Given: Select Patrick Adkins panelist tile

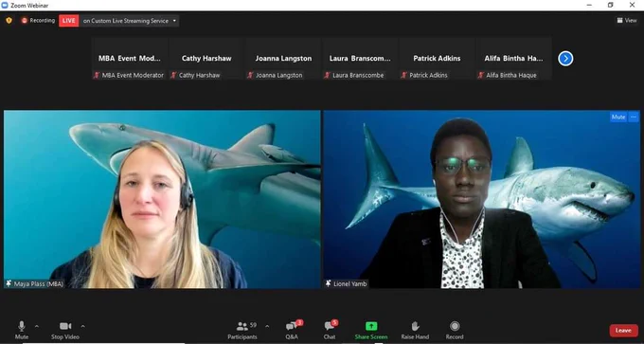Looking at the screenshot, I should 437,59.
